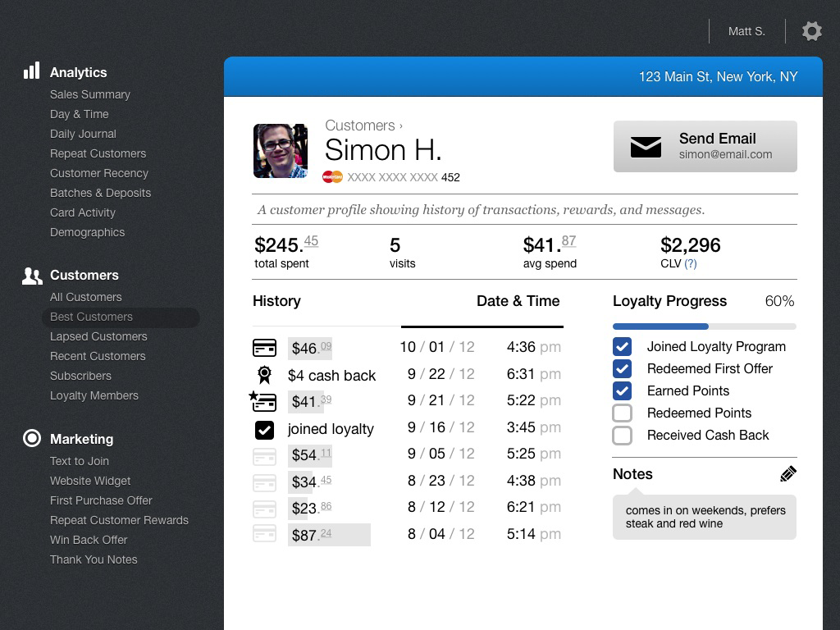Viewport: 840px width, 630px height.
Task: Click the note about weekends and steak
Action: pyautogui.click(x=705, y=517)
